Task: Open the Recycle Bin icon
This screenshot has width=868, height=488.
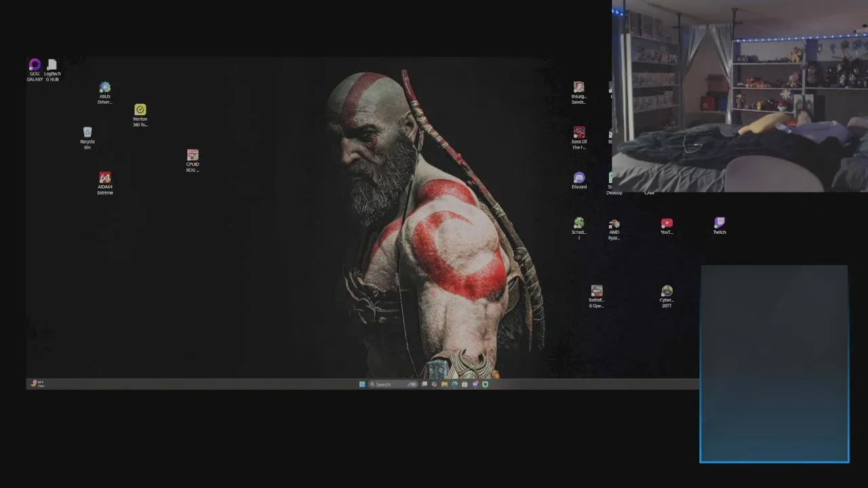Action: coord(87,138)
